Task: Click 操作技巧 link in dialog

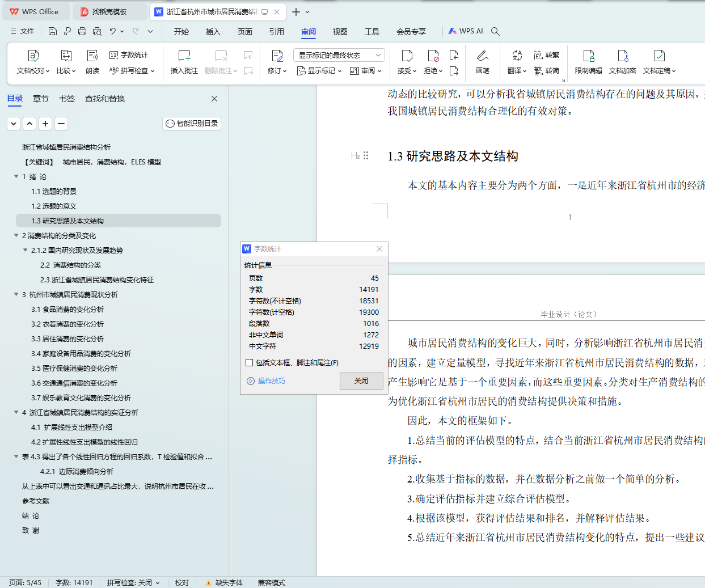Action: (x=266, y=381)
